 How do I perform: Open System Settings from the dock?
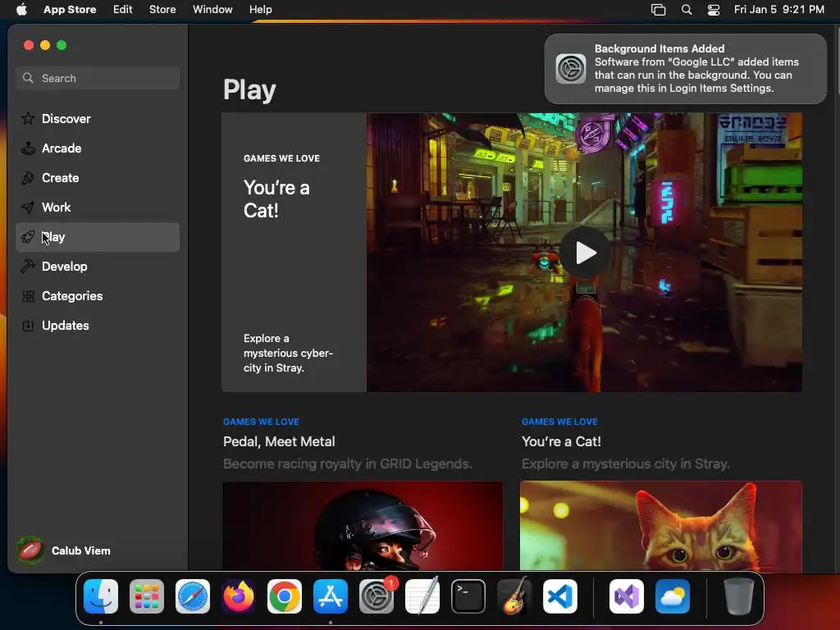tap(376, 596)
